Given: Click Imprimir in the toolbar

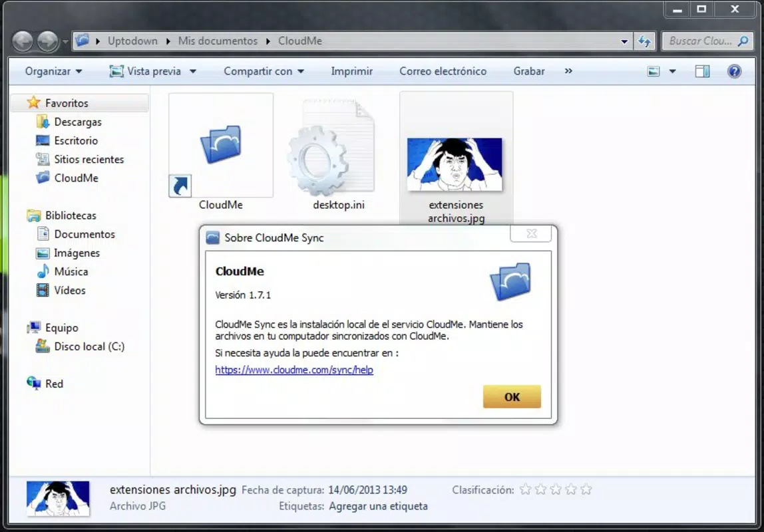Looking at the screenshot, I should click(x=352, y=71).
